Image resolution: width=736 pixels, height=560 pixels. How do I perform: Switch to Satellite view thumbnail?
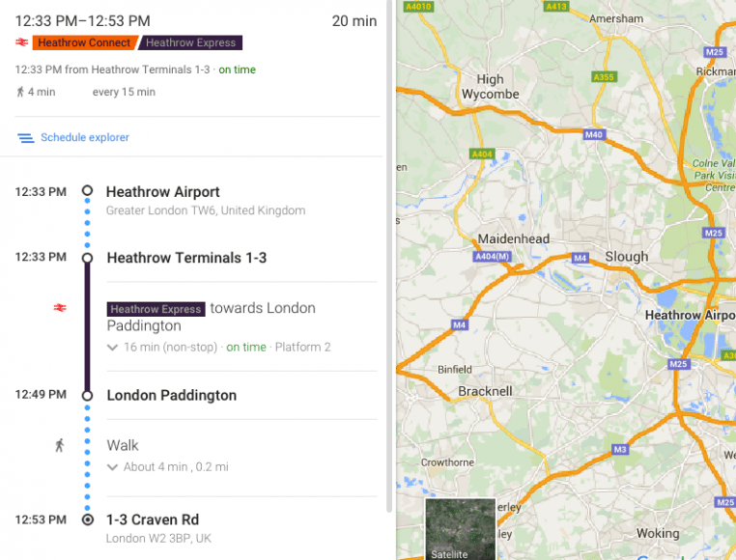pyautogui.click(x=461, y=529)
